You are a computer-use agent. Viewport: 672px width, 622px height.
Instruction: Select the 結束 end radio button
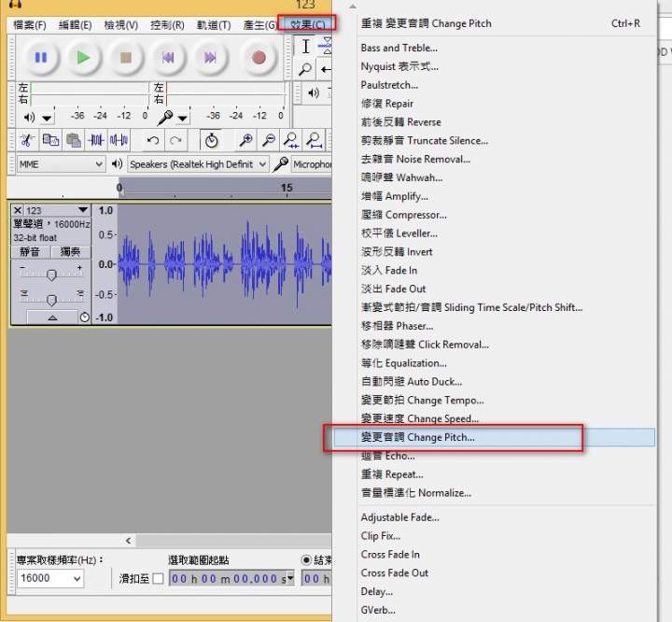pyautogui.click(x=306, y=559)
